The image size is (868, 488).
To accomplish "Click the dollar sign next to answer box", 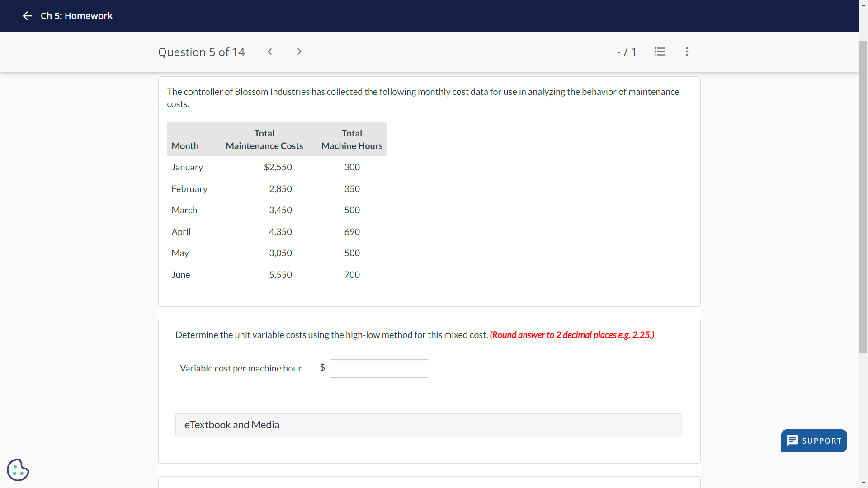I will 322,368.
